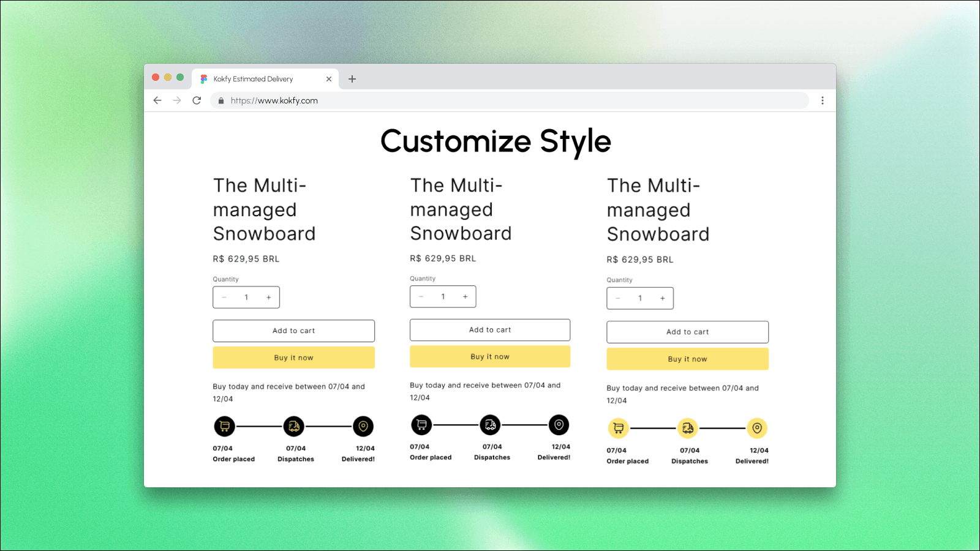Increase quantity for the first snowboard
Image resolution: width=980 pixels, height=551 pixels.
(x=268, y=297)
